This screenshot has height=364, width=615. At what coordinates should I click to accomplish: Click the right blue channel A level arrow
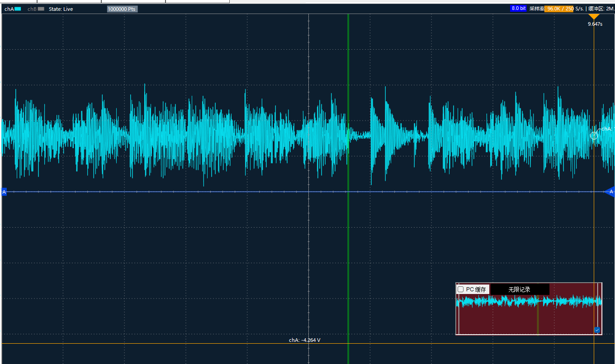point(610,192)
